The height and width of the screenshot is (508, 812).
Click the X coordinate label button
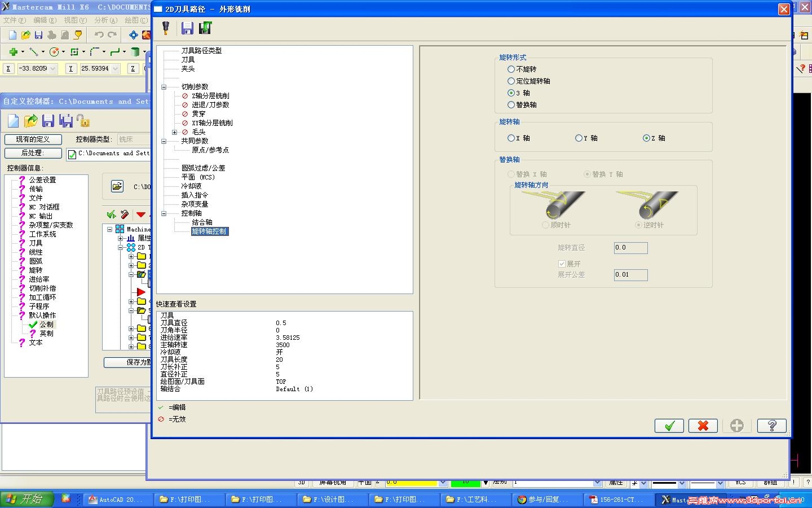(8, 68)
